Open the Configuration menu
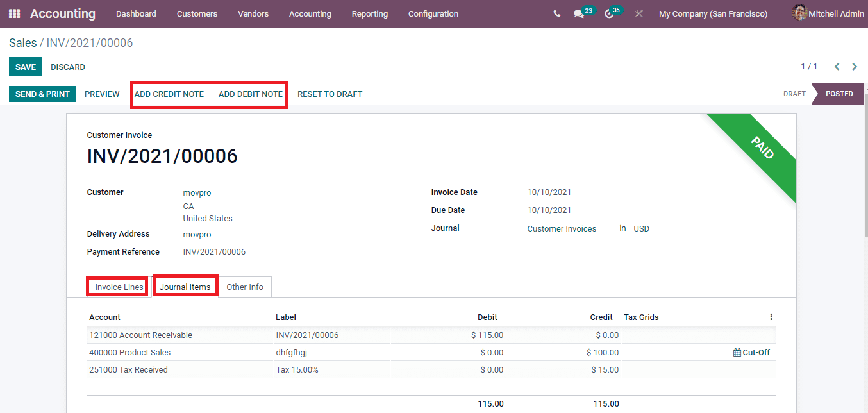The width and height of the screenshot is (868, 413). (433, 13)
